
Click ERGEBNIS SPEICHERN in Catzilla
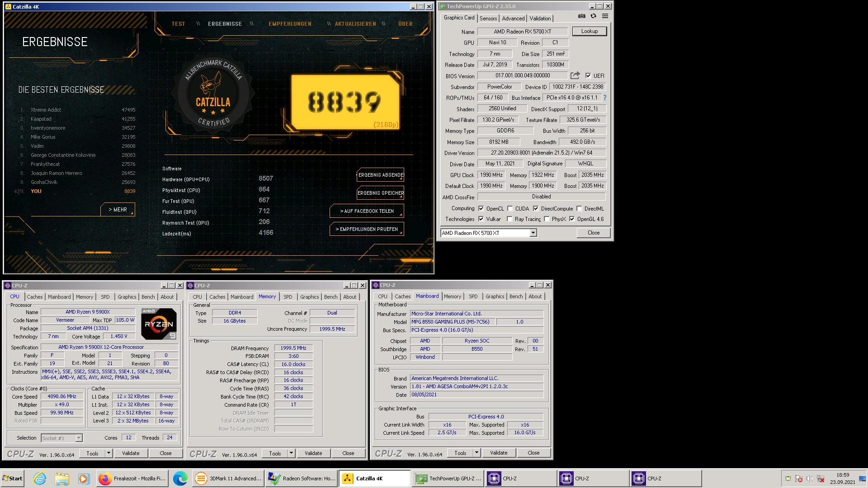(381, 193)
